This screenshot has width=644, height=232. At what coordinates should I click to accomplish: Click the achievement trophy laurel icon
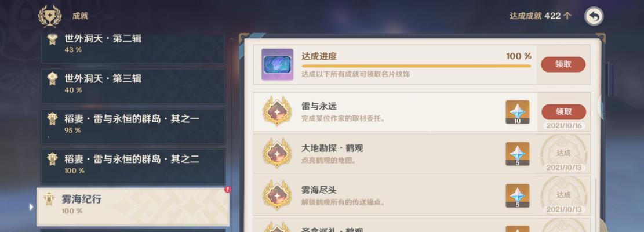(x=50, y=16)
